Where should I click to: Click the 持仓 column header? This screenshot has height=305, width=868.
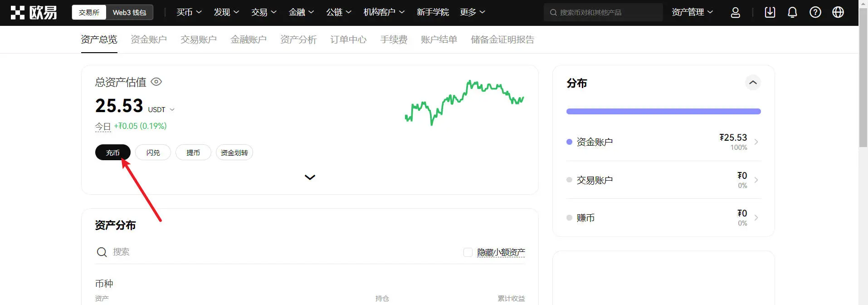tap(382, 298)
